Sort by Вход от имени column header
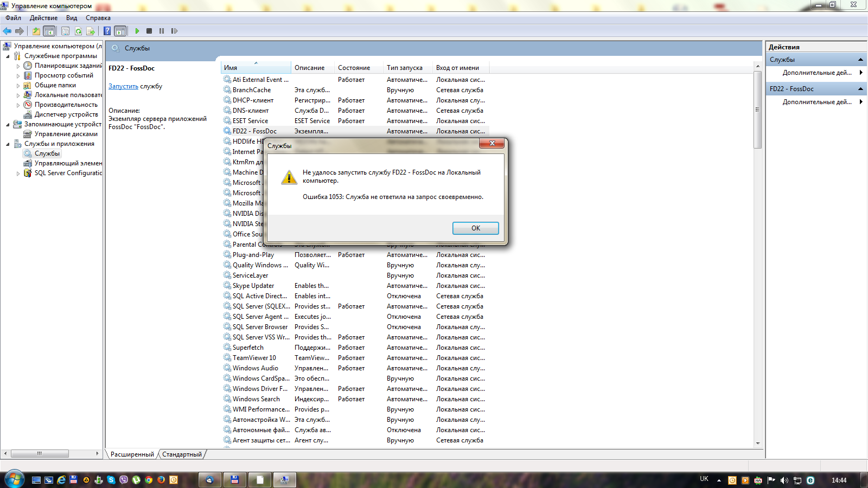Viewport: 868px width, 488px height. tap(461, 68)
